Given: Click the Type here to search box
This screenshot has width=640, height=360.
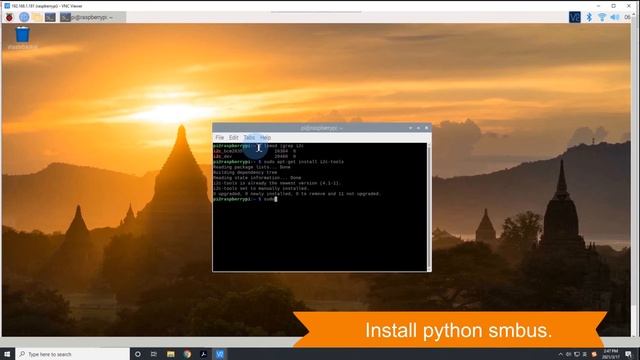Looking at the screenshot, I should (x=73, y=354).
